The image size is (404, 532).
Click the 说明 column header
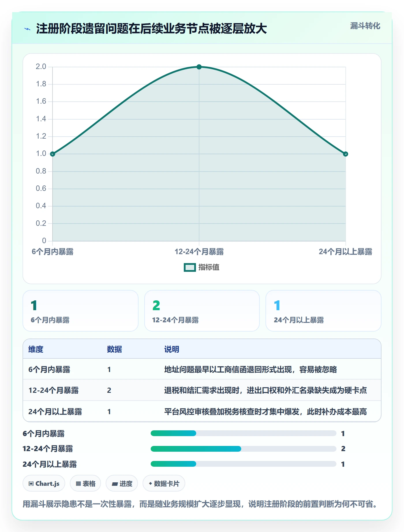pyautogui.click(x=172, y=349)
